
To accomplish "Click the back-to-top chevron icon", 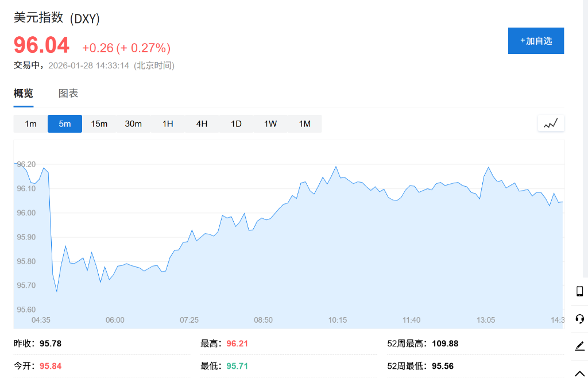I will (579, 374).
